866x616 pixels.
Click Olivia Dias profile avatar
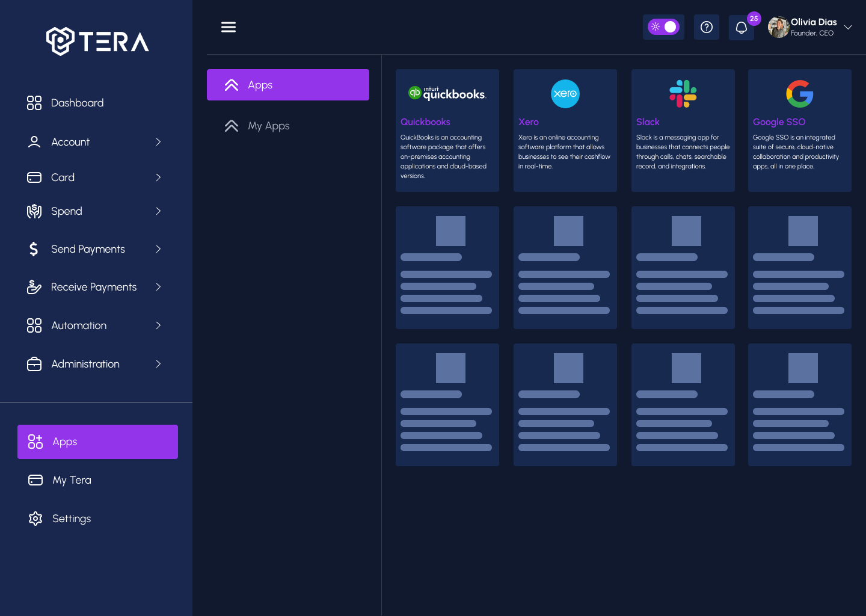(778, 27)
